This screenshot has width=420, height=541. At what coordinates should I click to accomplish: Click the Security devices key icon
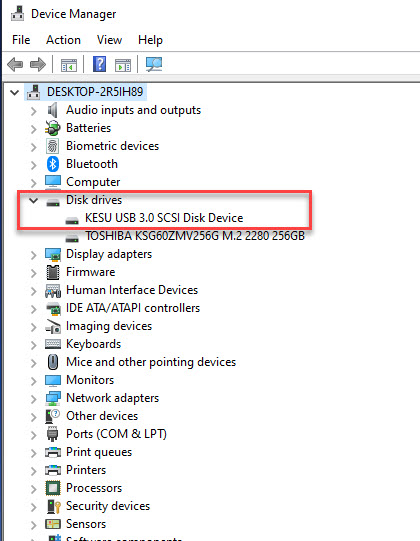53,506
